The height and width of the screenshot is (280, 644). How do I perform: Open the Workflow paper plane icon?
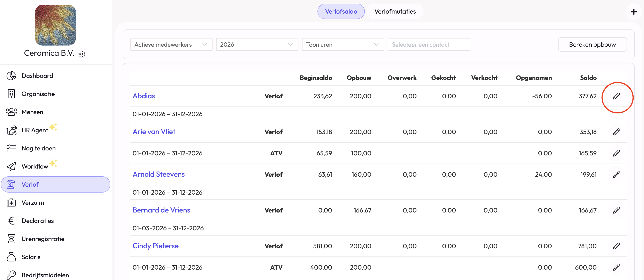click(x=11, y=166)
